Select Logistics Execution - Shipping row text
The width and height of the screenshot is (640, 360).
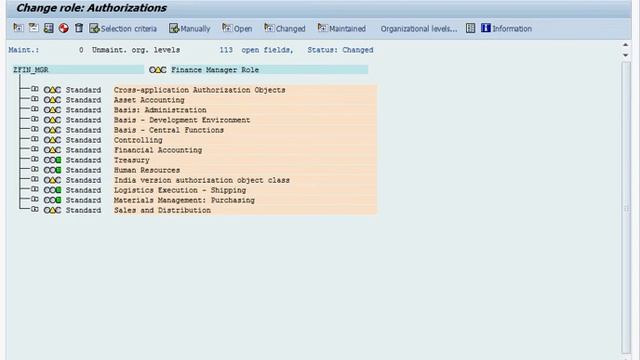180,190
